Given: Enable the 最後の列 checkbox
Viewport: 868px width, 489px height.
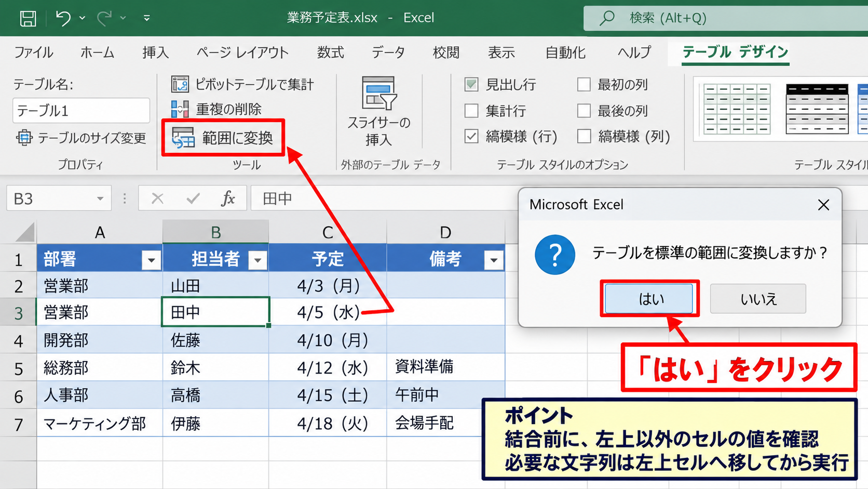Looking at the screenshot, I should pos(584,111).
